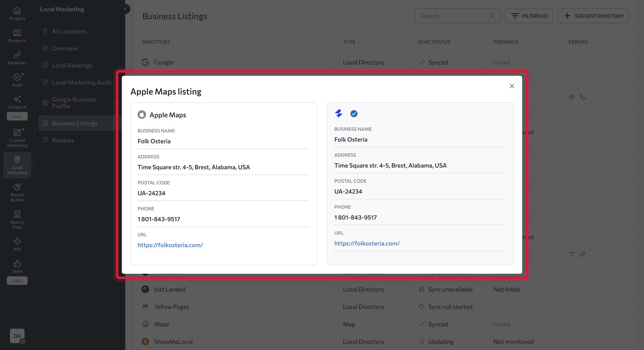Click the search magnifier icon

(492, 16)
